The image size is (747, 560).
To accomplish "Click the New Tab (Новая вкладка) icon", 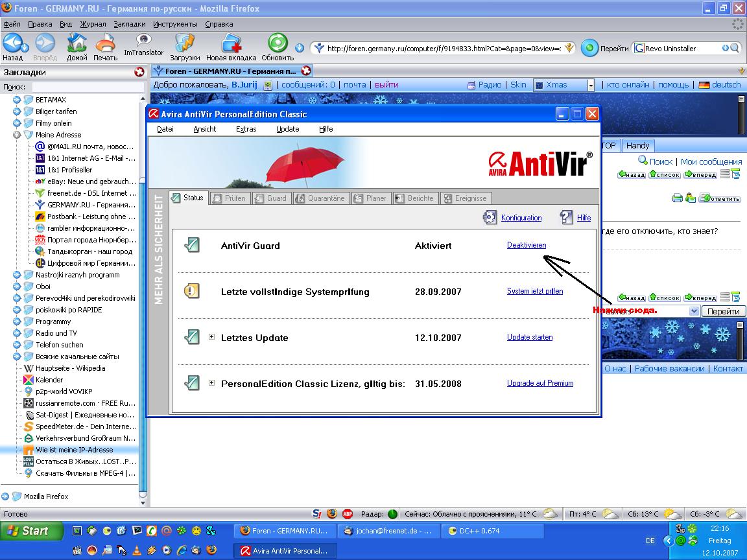I will (230, 43).
